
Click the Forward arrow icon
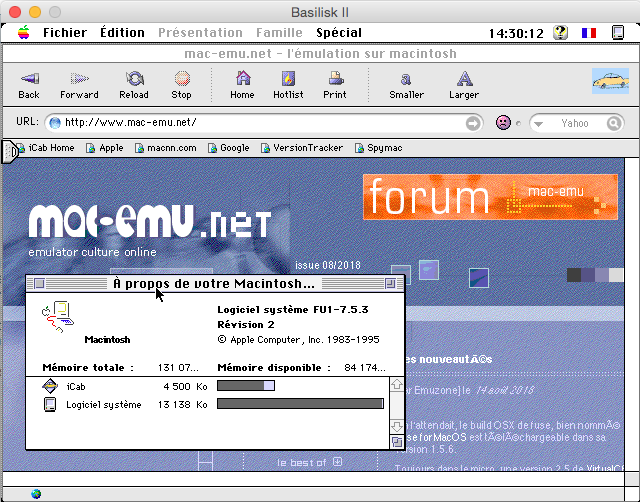tap(80, 78)
